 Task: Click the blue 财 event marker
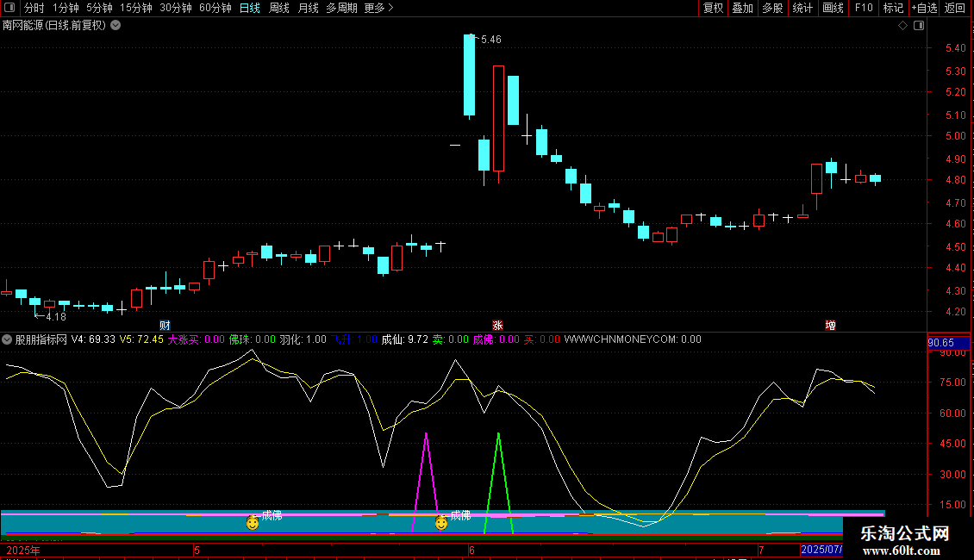tap(165, 326)
